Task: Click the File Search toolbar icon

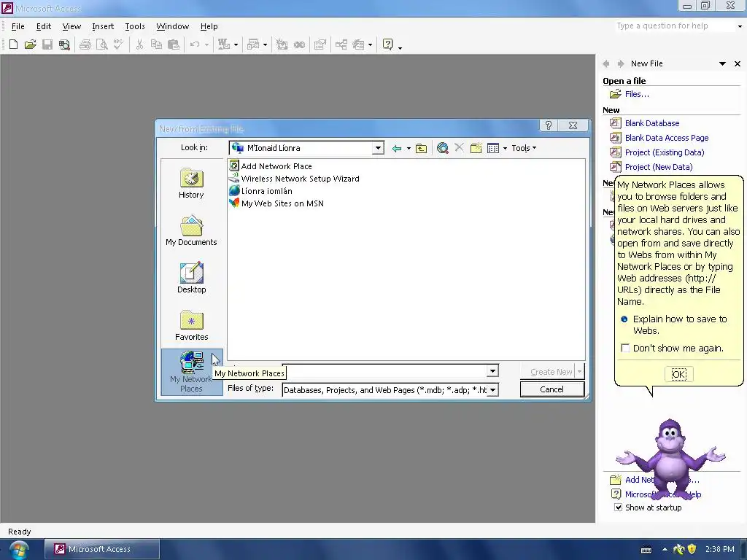Action: point(64,44)
